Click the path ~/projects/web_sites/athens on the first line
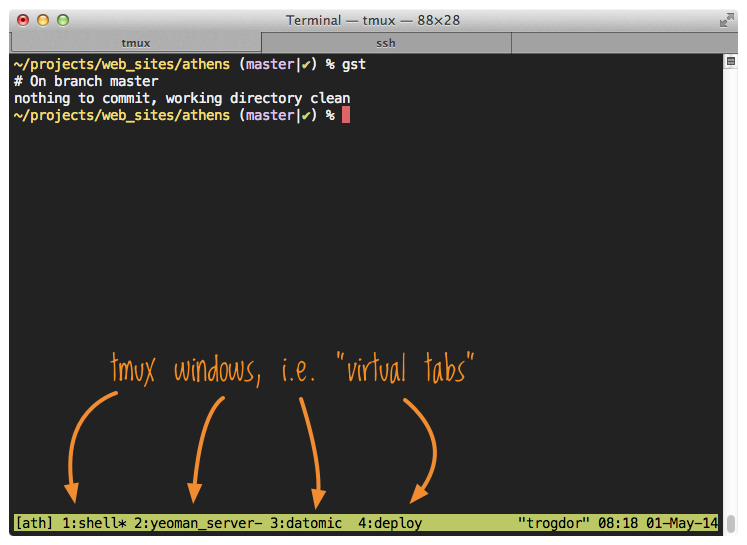This screenshot has width=747, height=545. point(122,64)
